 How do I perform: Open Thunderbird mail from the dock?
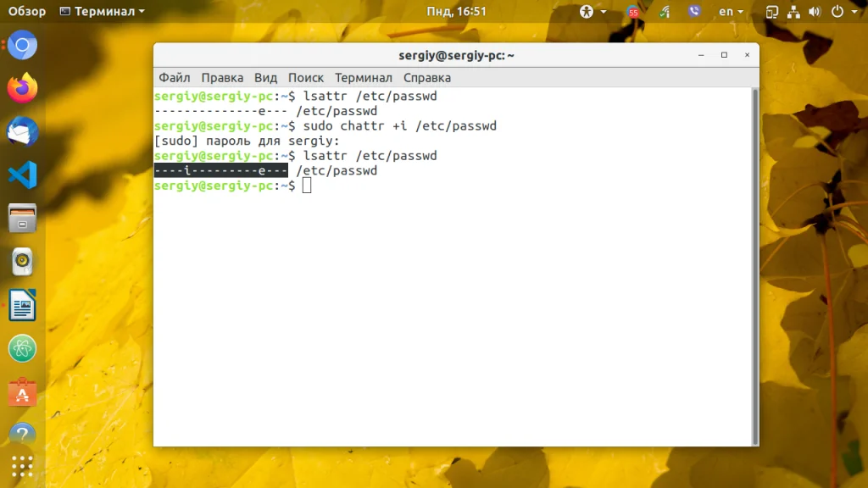point(22,131)
